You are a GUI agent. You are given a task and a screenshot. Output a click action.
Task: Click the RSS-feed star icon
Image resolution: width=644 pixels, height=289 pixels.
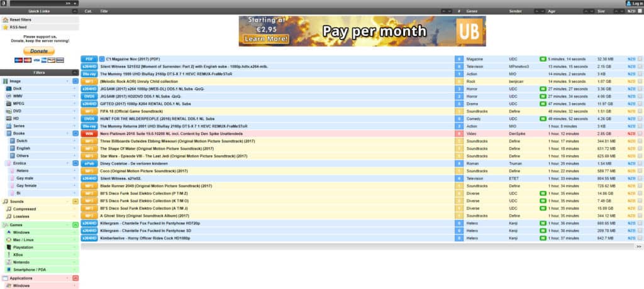[x=6, y=28]
